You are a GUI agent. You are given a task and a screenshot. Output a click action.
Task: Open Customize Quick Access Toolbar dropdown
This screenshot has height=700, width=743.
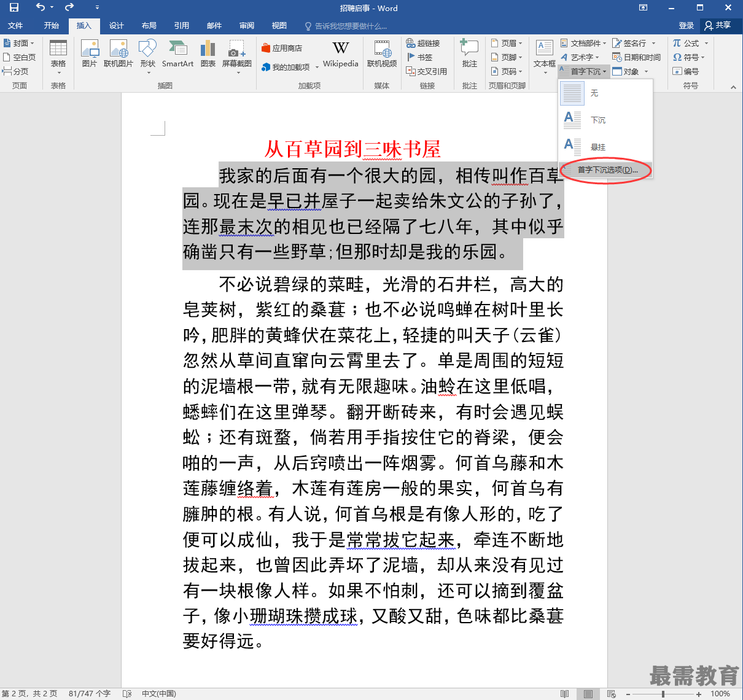(97, 7)
